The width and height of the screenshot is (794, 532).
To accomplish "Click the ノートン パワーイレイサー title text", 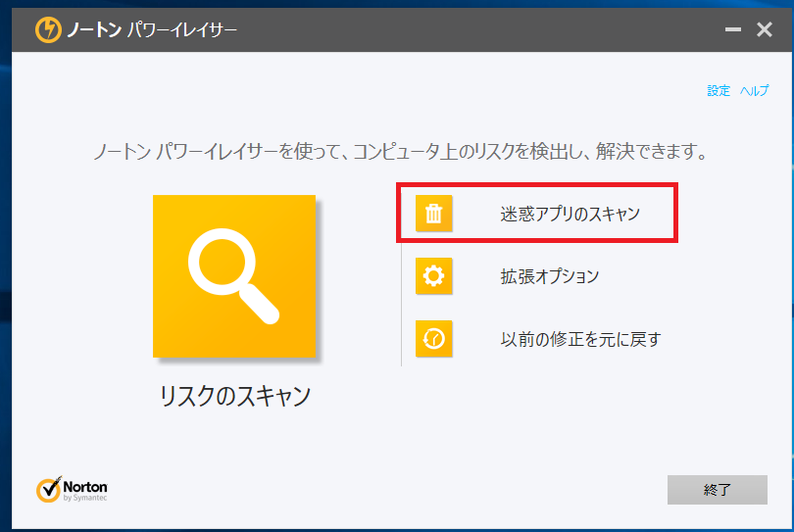I will click(x=152, y=29).
